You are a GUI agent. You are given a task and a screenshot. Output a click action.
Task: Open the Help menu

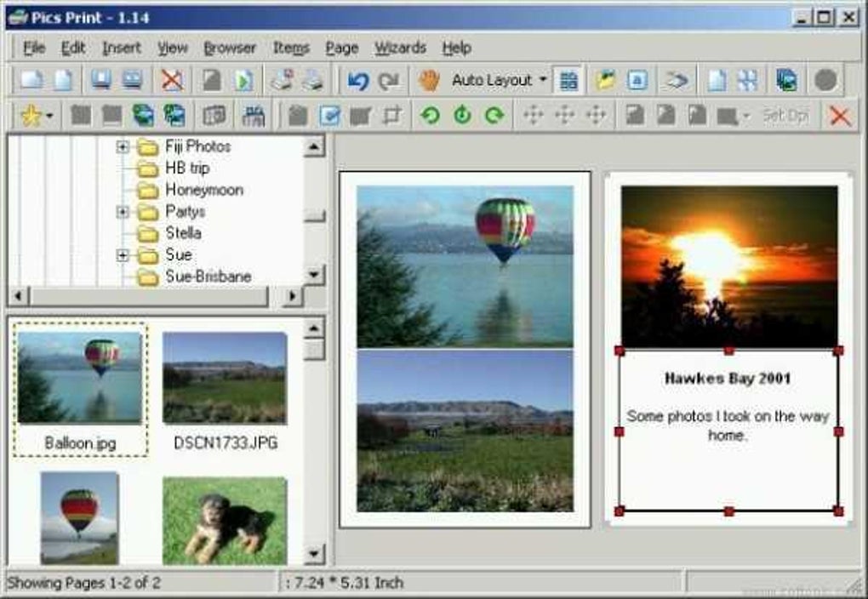[457, 48]
